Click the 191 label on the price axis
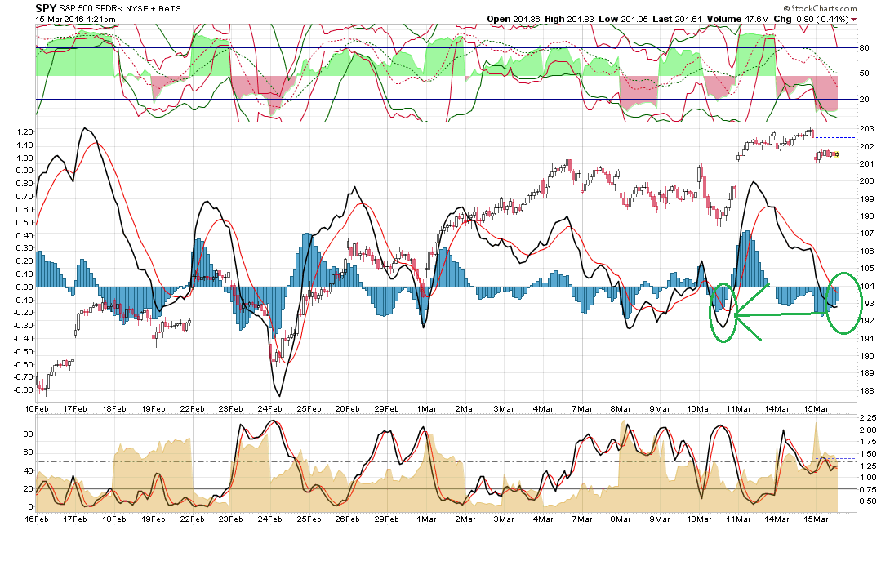Screen dimensions: 890x588 866,338
